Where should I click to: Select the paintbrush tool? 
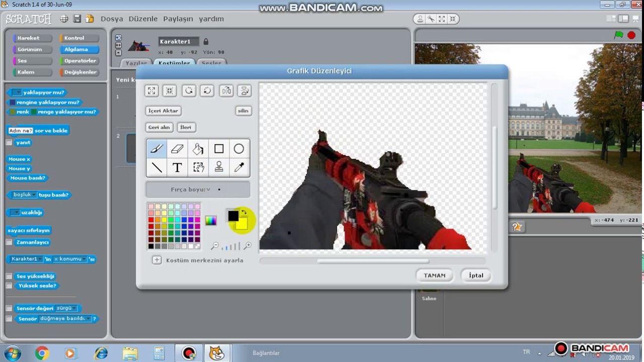(x=156, y=149)
